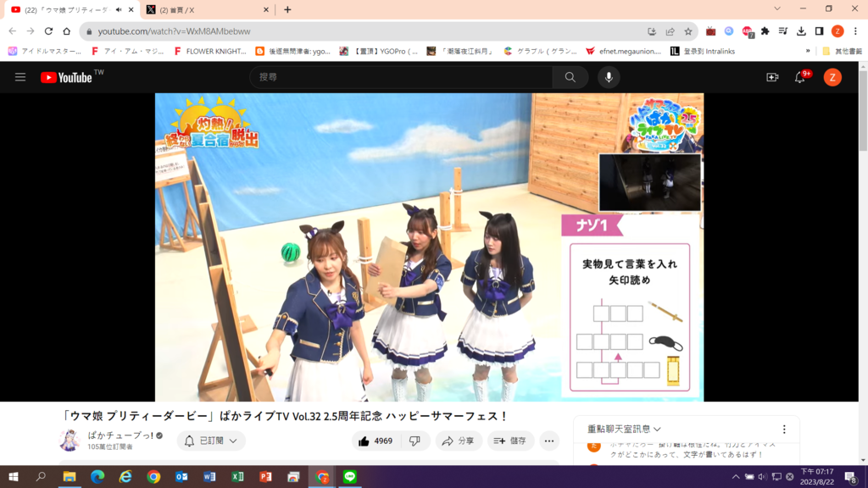Open Outlook from the taskbar
The width and height of the screenshot is (868, 488).
tap(181, 476)
